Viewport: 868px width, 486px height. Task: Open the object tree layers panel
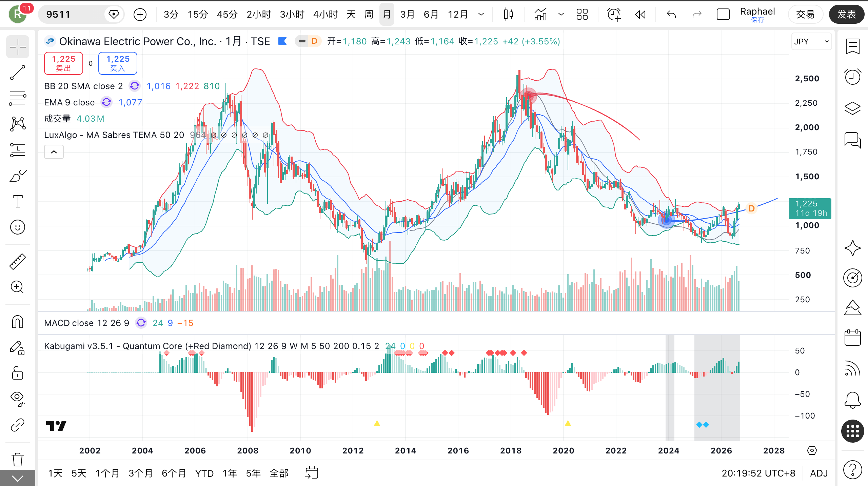coord(852,108)
